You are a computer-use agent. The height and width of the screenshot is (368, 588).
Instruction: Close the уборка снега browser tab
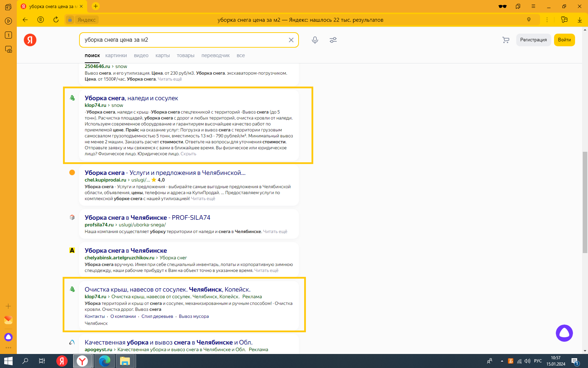(82, 6)
